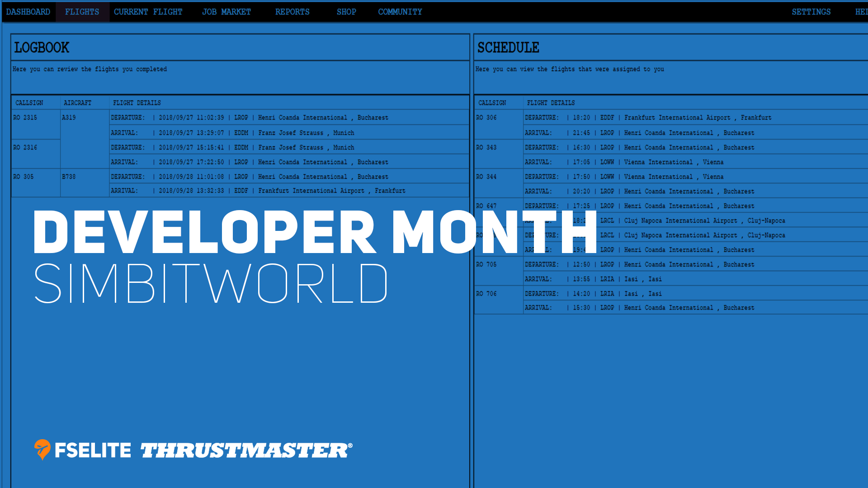Click schedule callsign RO 306
Image resolution: width=868 pixels, height=488 pixels.
click(x=486, y=117)
